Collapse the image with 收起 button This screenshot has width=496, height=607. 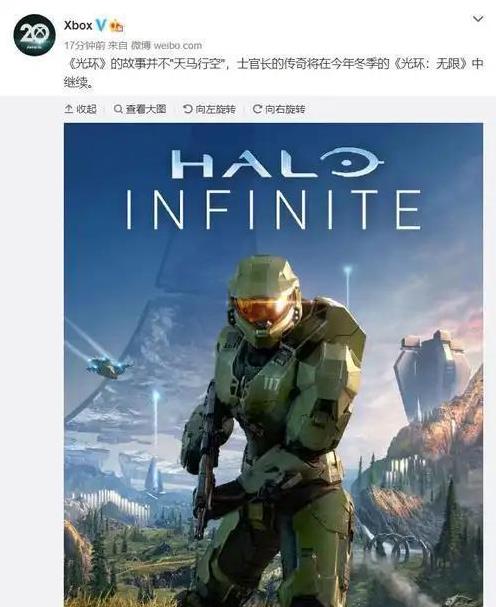coord(81,109)
